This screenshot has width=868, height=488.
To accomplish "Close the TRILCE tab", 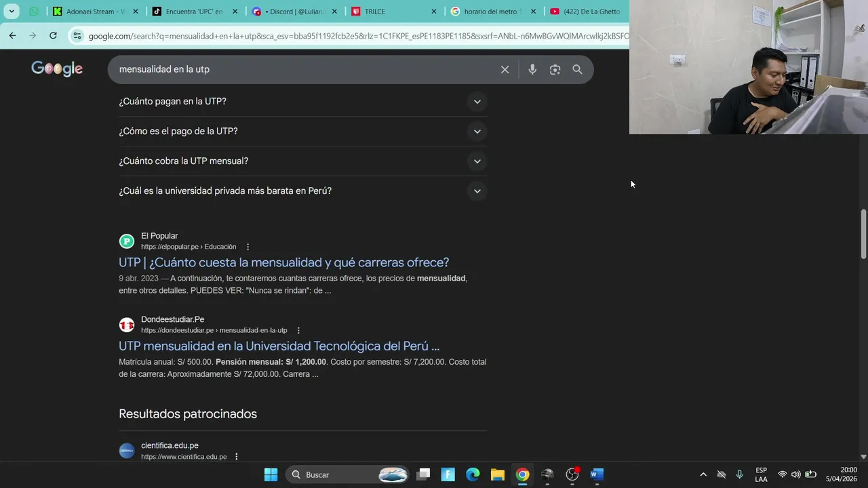I will pos(434,12).
